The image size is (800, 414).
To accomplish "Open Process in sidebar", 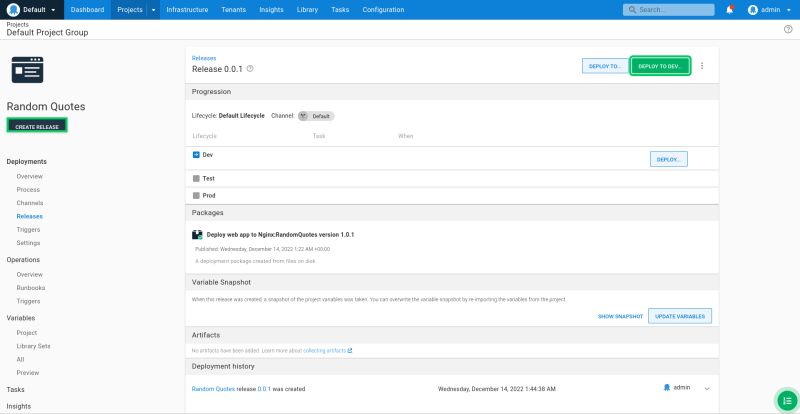I will [x=28, y=189].
